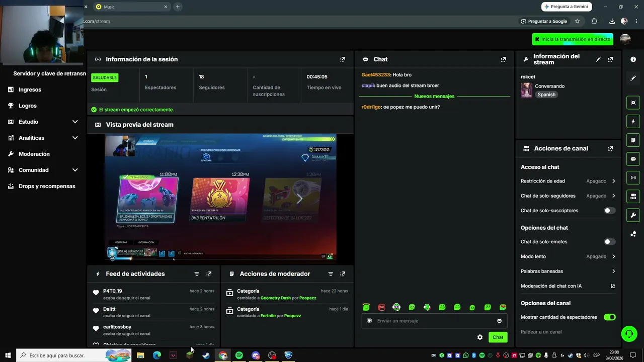644x362 pixels.
Task: Bookmark this page with the star icon
Action: (x=577, y=21)
